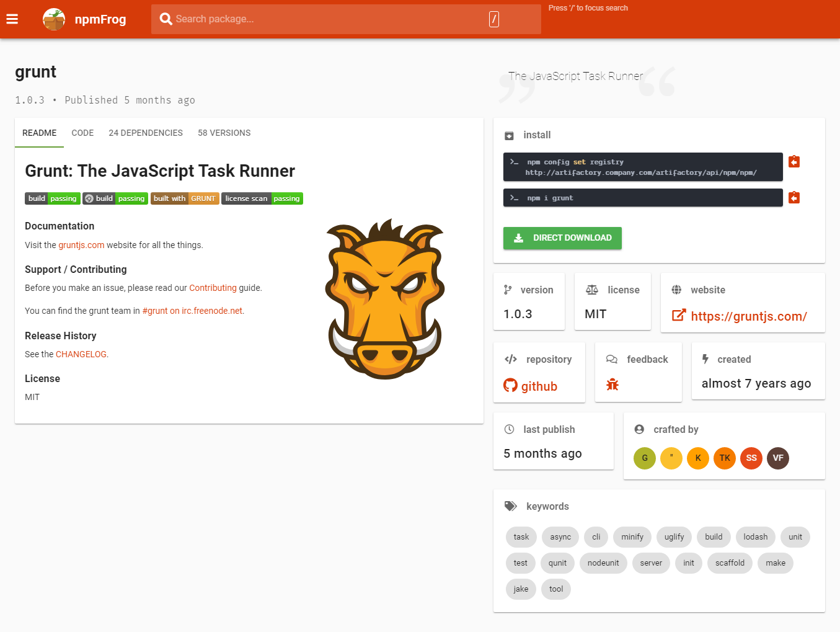840x632 pixels.
Task: Select the scaffold keyword chip
Action: (730, 563)
